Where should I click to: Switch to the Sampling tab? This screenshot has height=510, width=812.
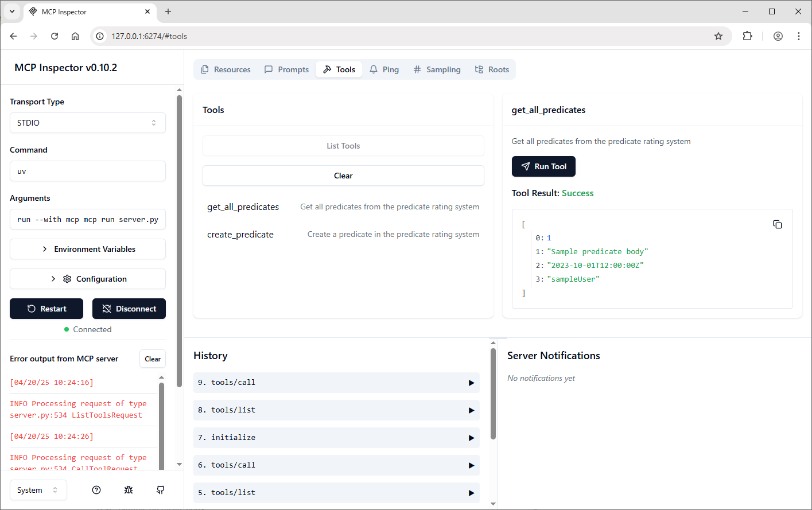[x=437, y=69]
